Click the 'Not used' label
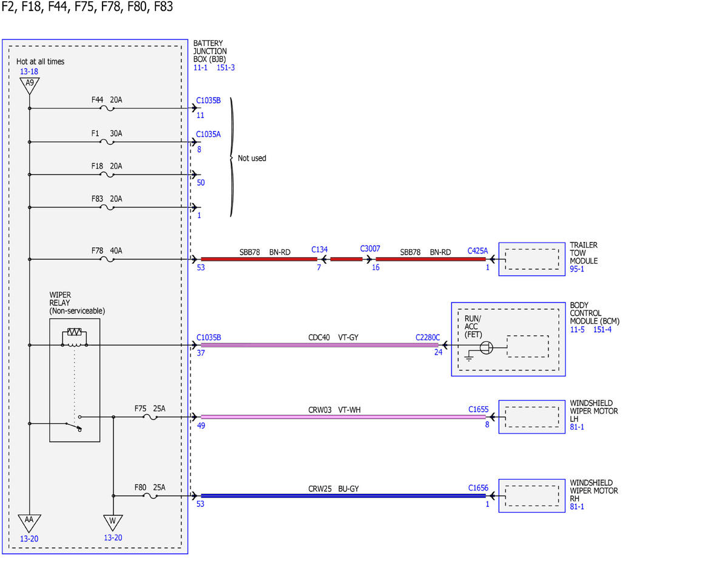Viewport: 728px width, 562px height. click(252, 158)
